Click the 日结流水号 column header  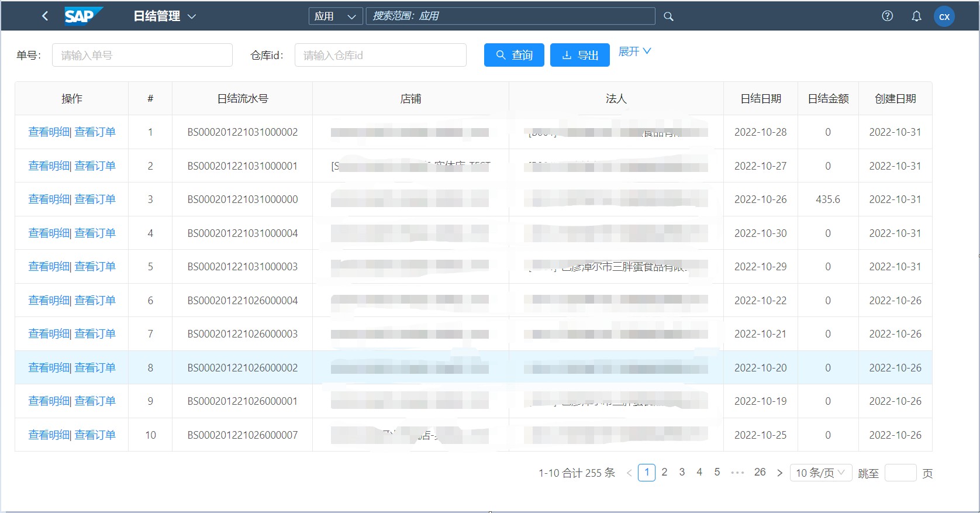[243, 99]
